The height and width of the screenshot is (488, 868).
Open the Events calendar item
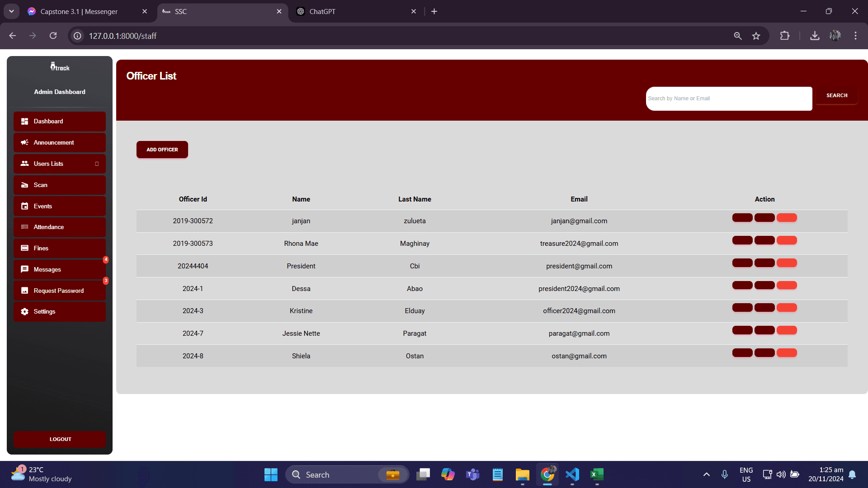coord(59,206)
